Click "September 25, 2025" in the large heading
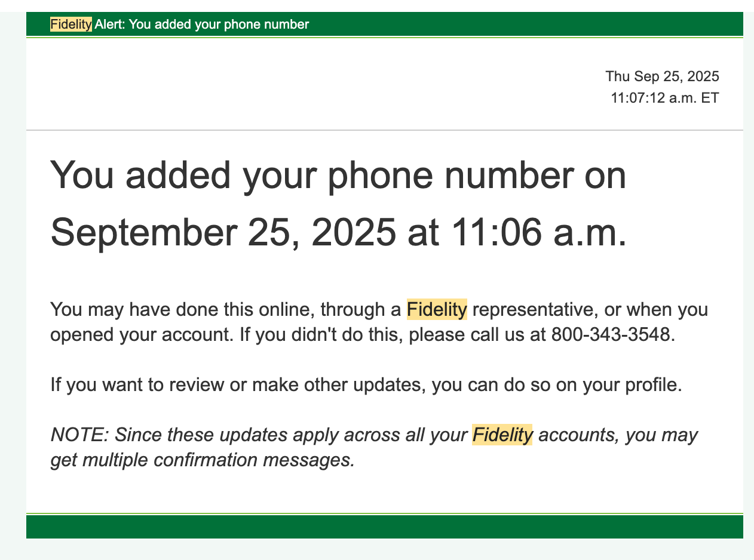Screen dimensions: 754x560 point(223,232)
